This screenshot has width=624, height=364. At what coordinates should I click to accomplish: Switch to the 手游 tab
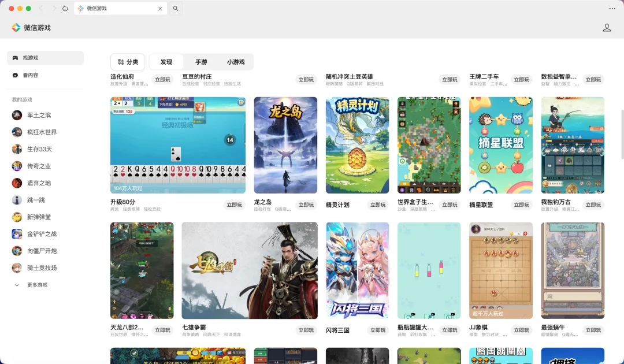click(200, 62)
